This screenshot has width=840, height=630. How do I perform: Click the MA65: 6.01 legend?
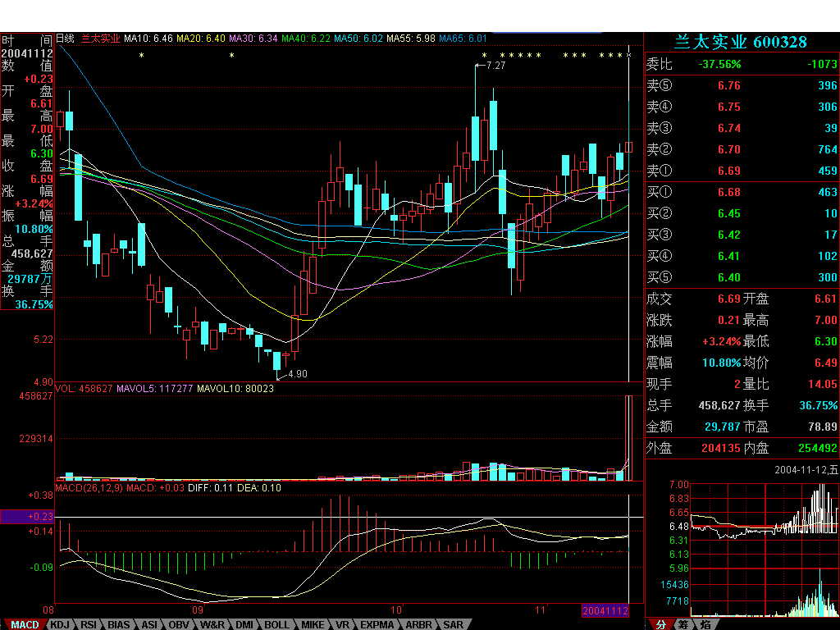(x=463, y=39)
